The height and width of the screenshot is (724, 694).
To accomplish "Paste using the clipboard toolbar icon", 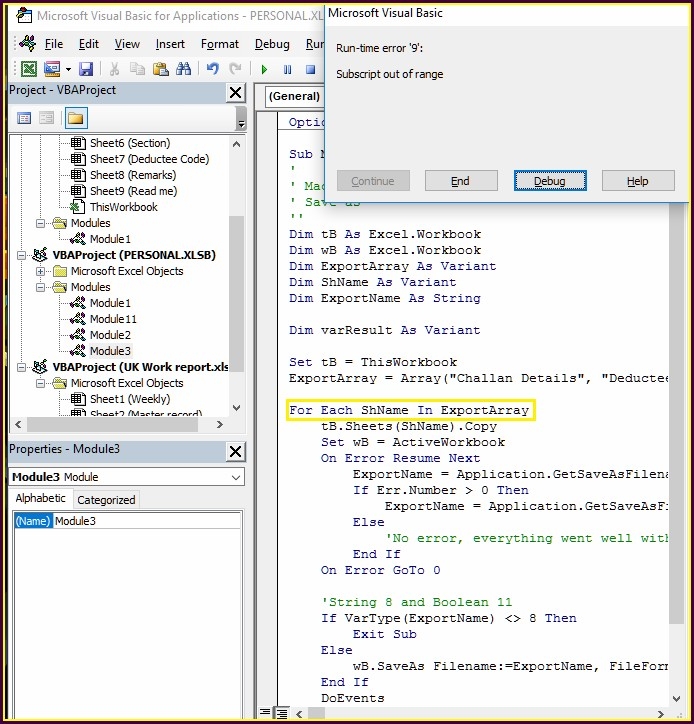I will 159,69.
